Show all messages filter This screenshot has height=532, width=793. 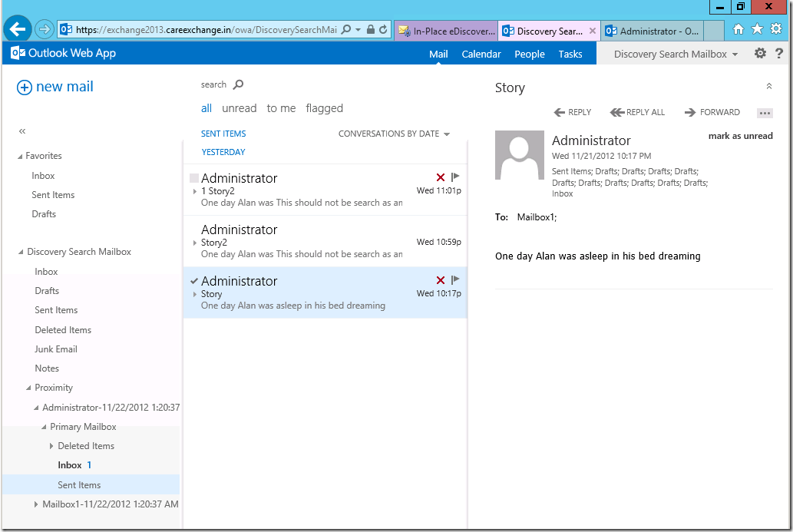[x=207, y=108]
